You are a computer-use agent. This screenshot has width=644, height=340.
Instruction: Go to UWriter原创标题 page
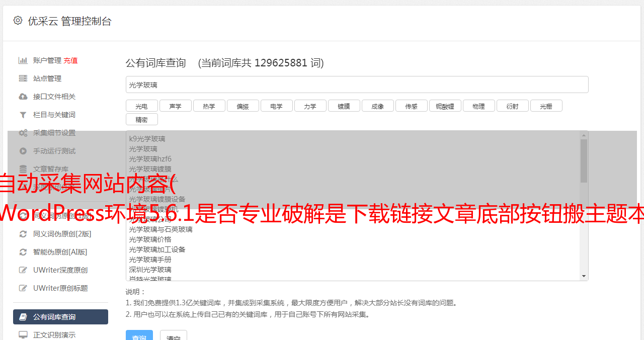pyautogui.click(x=60, y=288)
